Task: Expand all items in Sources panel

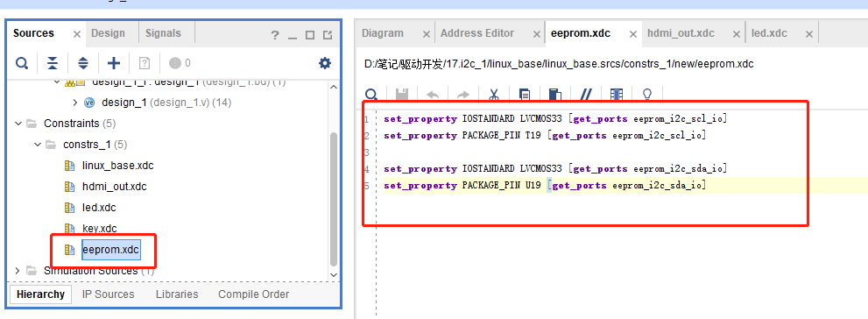Action: pyautogui.click(x=83, y=63)
